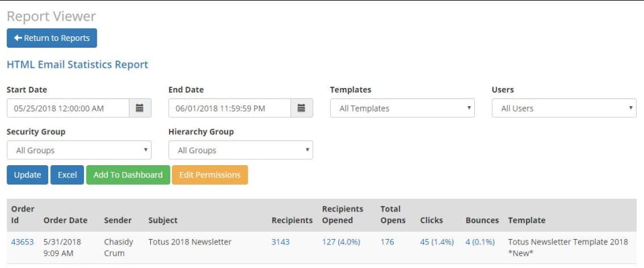
Task: Click the sender Chasidy Crum cell
Action: pyautogui.click(x=118, y=247)
